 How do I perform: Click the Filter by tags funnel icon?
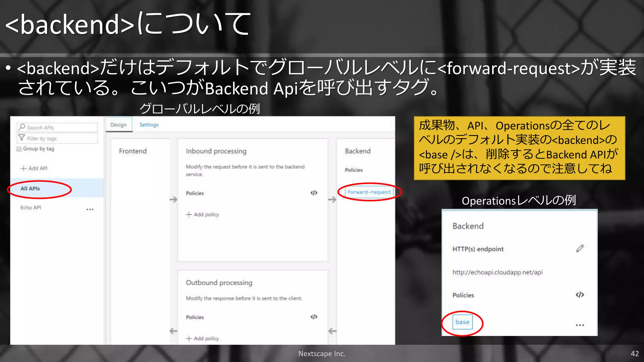[x=22, y=138]
